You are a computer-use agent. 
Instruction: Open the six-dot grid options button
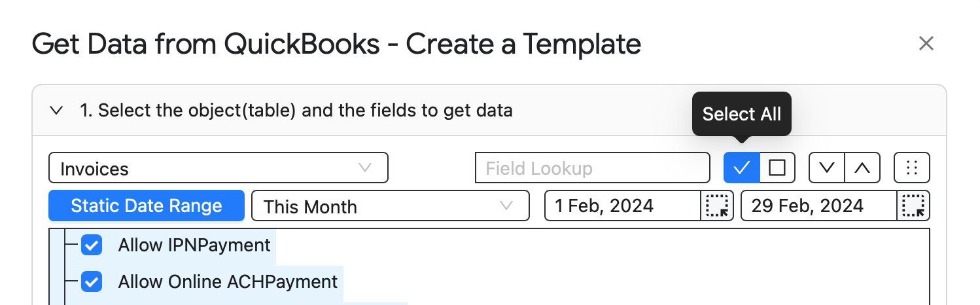point(912,168)
